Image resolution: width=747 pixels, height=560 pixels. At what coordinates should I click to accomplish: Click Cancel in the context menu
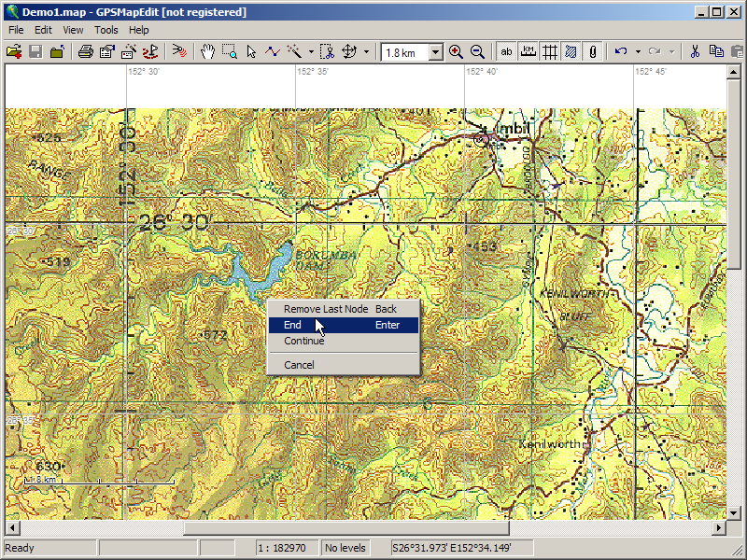(299, 365)
